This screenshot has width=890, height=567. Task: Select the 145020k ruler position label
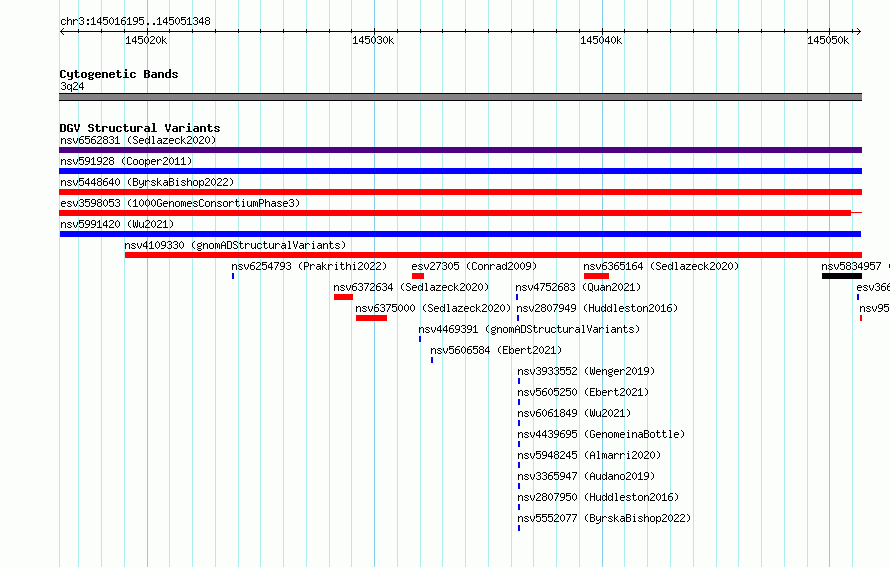[x=146, y=40]
